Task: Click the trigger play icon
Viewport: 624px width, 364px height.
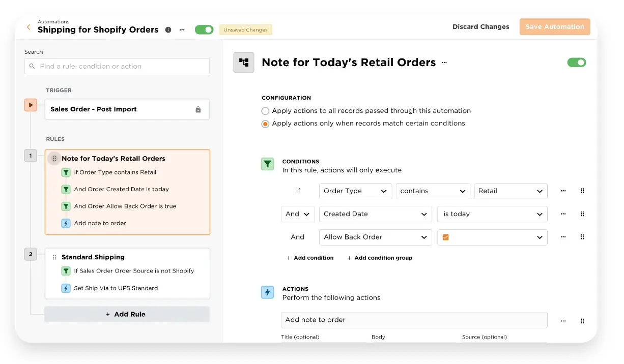Action: click(31, 105)
